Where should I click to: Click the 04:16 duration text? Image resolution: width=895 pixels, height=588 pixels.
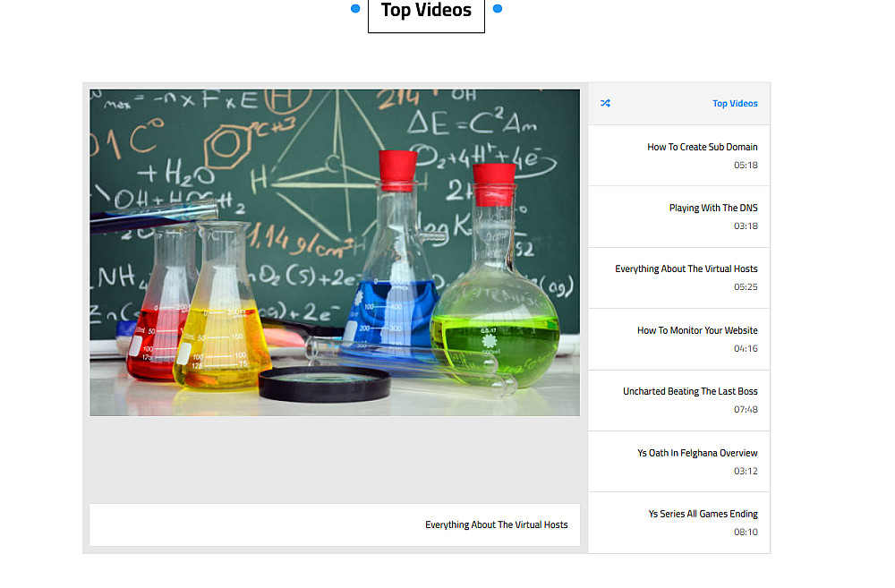pyautogui.click(x=746, y=349)
